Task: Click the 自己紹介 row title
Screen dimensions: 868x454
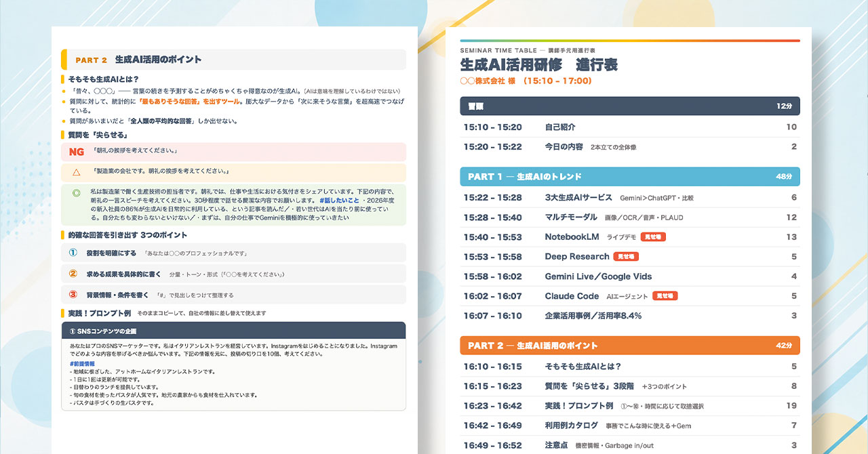Action: [x=560, y=127]
